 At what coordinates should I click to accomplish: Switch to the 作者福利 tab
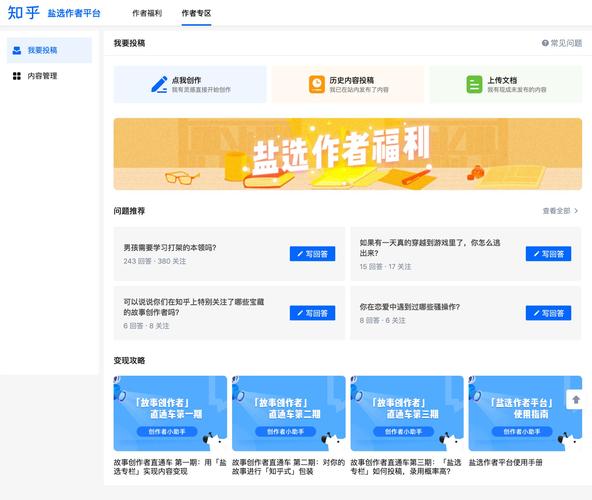click(x=147, y=13)
